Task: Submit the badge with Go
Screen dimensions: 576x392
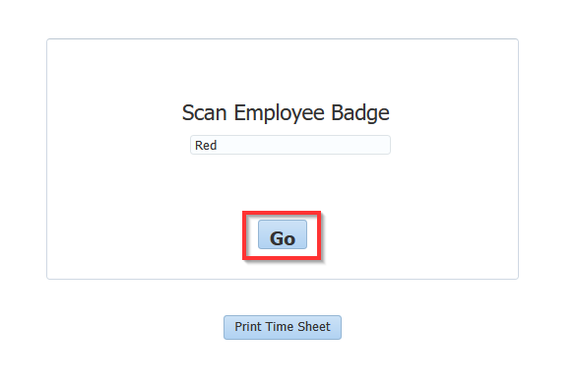Action: pyautogui.click(x=283, y=234)
